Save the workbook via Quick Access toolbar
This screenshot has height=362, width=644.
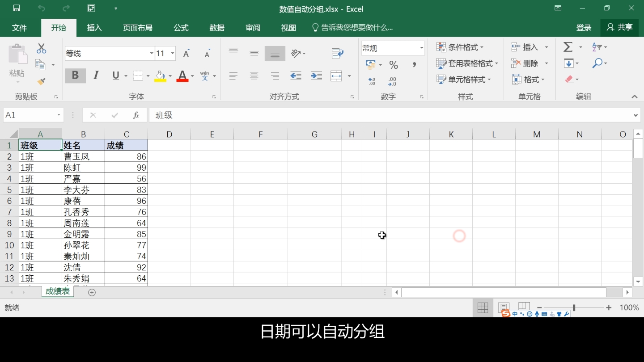point(16,8)
